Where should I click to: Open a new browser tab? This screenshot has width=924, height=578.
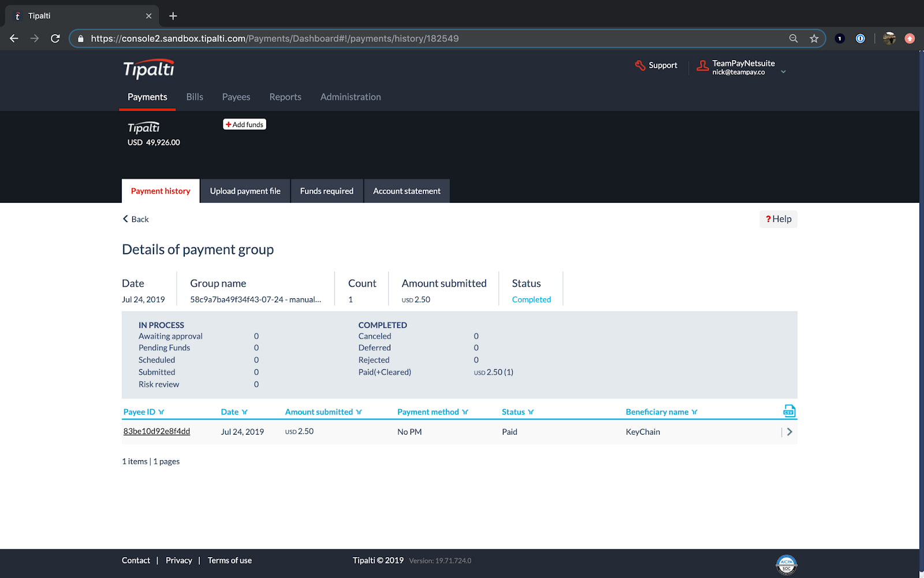(x=173, y=16)
